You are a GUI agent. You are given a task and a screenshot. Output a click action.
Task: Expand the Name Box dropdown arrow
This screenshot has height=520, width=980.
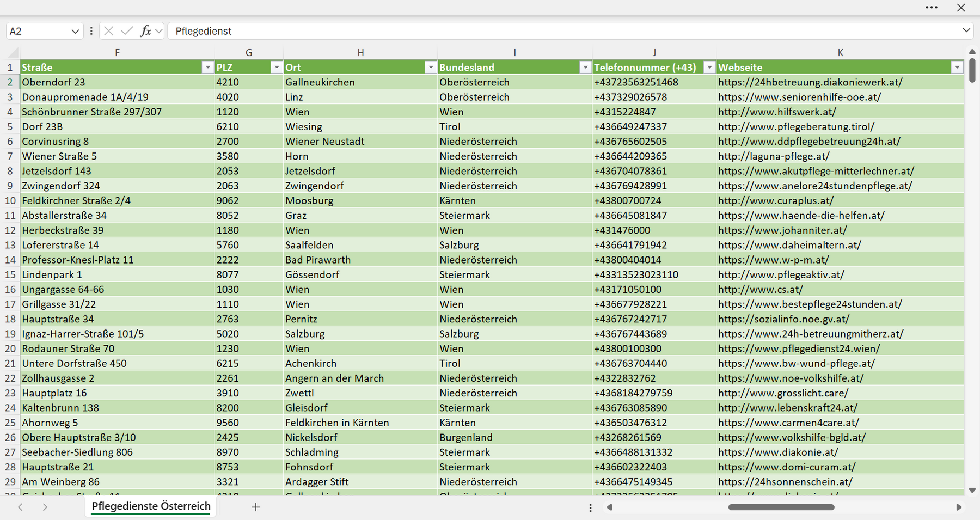[x=75, y=31]
